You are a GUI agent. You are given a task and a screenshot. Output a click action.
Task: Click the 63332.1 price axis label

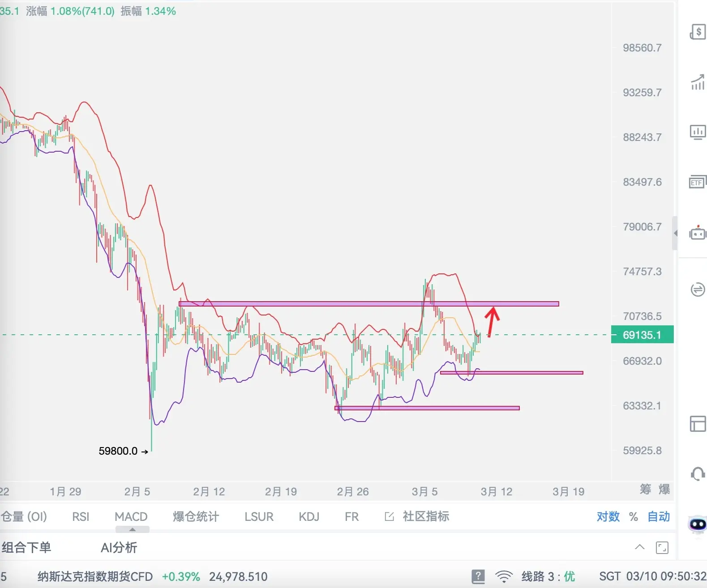[642, 406]
